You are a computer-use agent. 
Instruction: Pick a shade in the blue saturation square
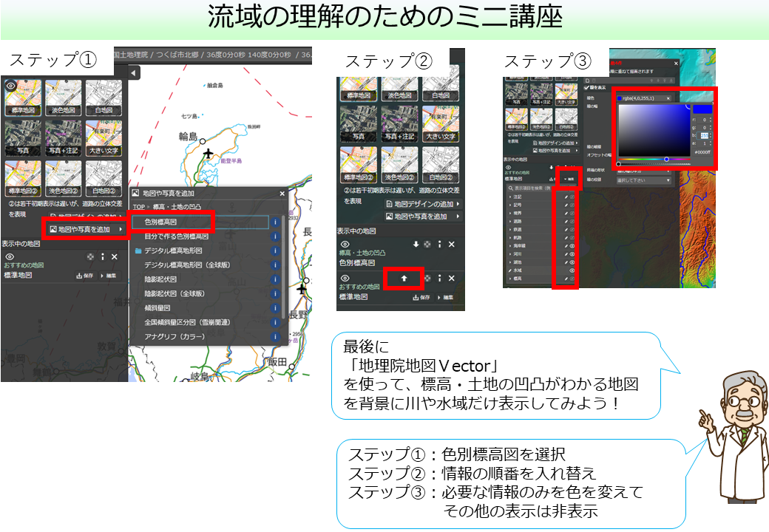(654, 130)
